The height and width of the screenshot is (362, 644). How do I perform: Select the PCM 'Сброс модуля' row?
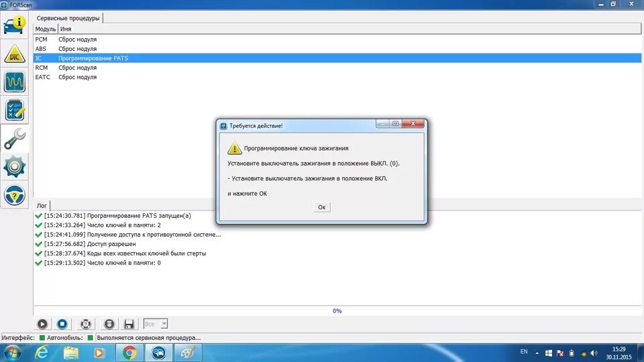coord(337,40)
